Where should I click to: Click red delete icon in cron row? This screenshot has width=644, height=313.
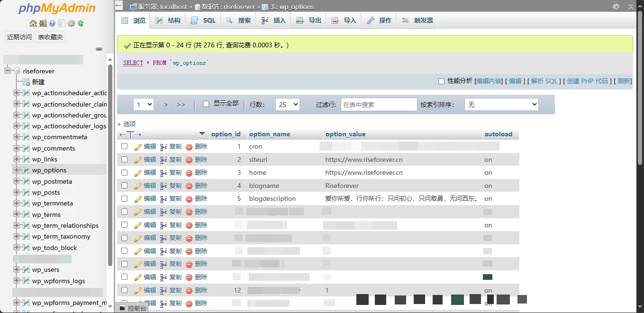pos(189,147)
